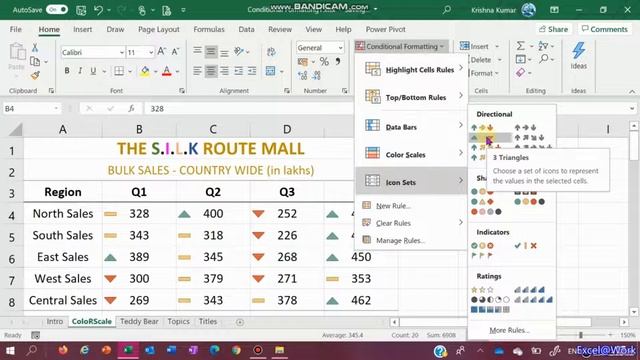
Task: Switch to the Insert tab
Action: point(82,29)
